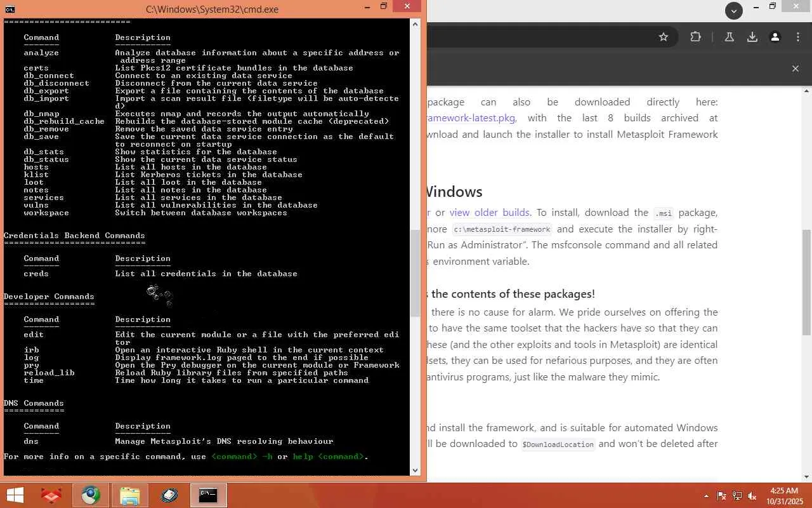The height and width of the screenshot is (508, 812).
Task: Switch to the Command Prompt taskbar icon
Action: (208, 495)
